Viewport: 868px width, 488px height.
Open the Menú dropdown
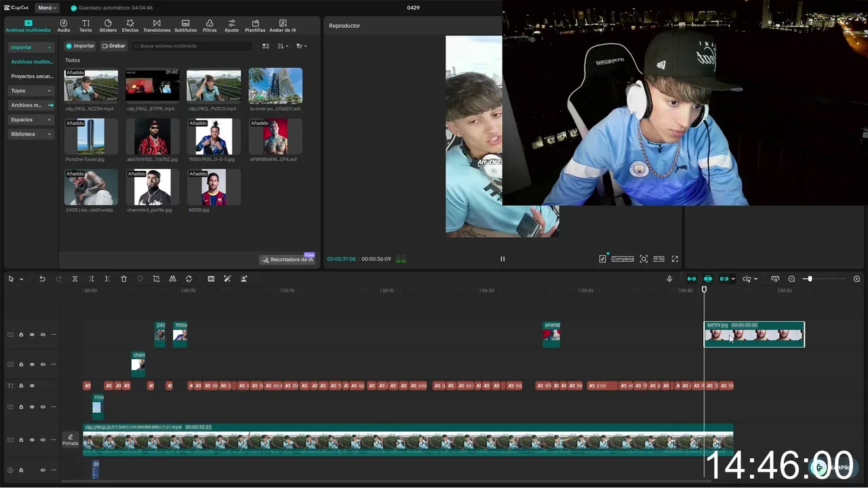[47, 7]
